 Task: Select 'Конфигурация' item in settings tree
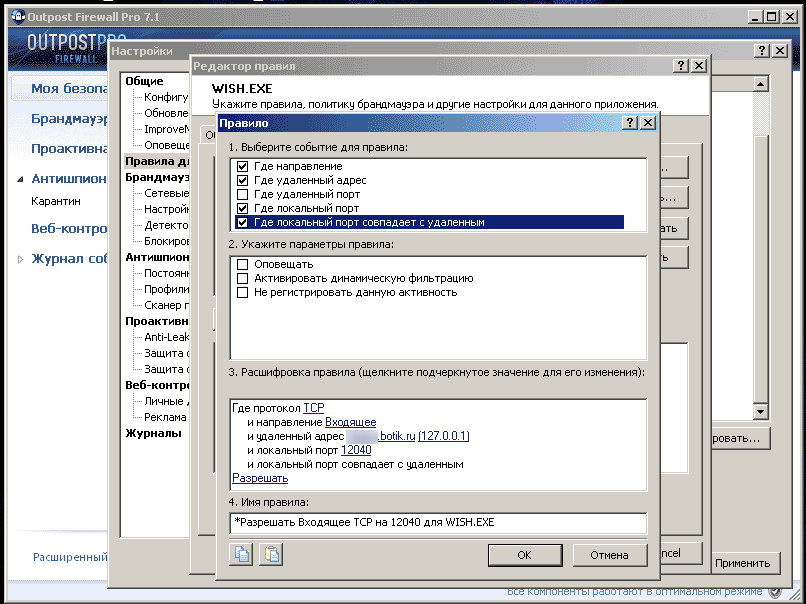pos(166,97)
